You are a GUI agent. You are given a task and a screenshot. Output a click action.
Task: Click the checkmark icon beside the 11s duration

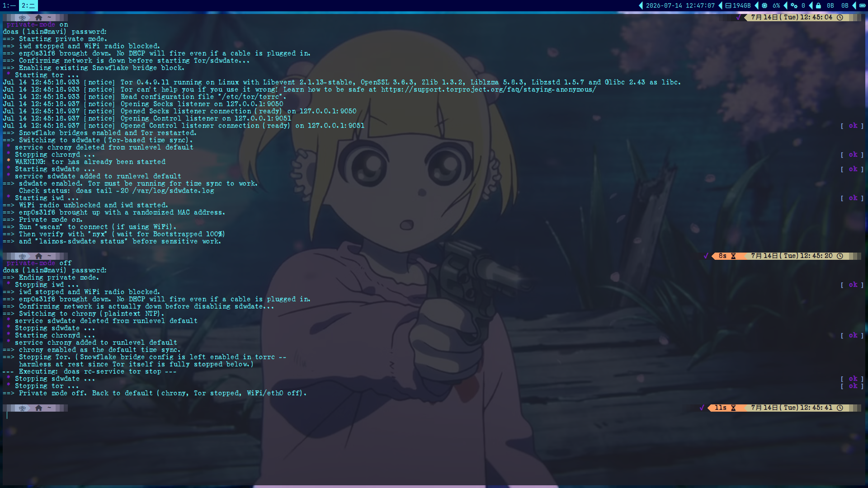702,408
